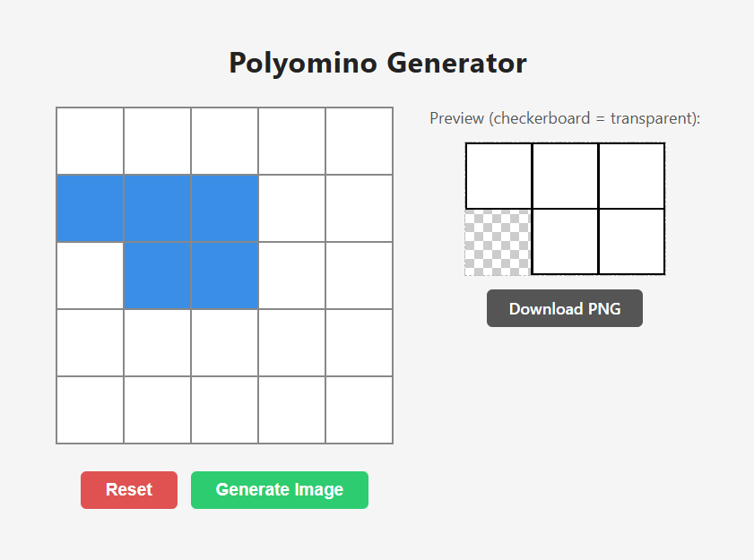Deselect the blue cell in row two, column two
The height and width of the screenshot is (560, 754).
coord(157,209)
